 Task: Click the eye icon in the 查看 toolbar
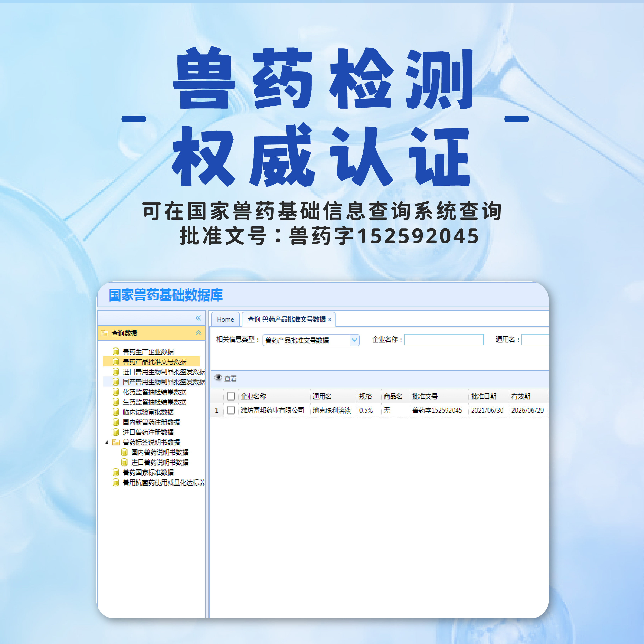coord(218,377)
